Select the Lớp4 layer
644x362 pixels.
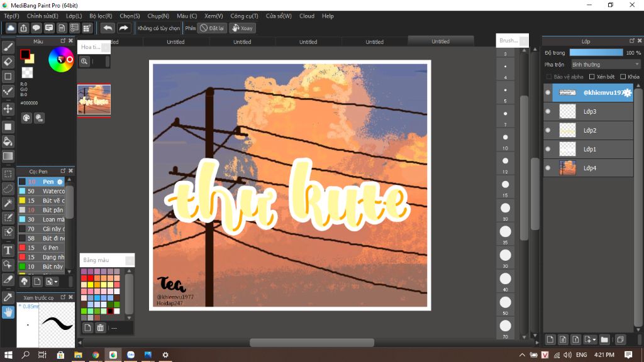click(588, 168)
